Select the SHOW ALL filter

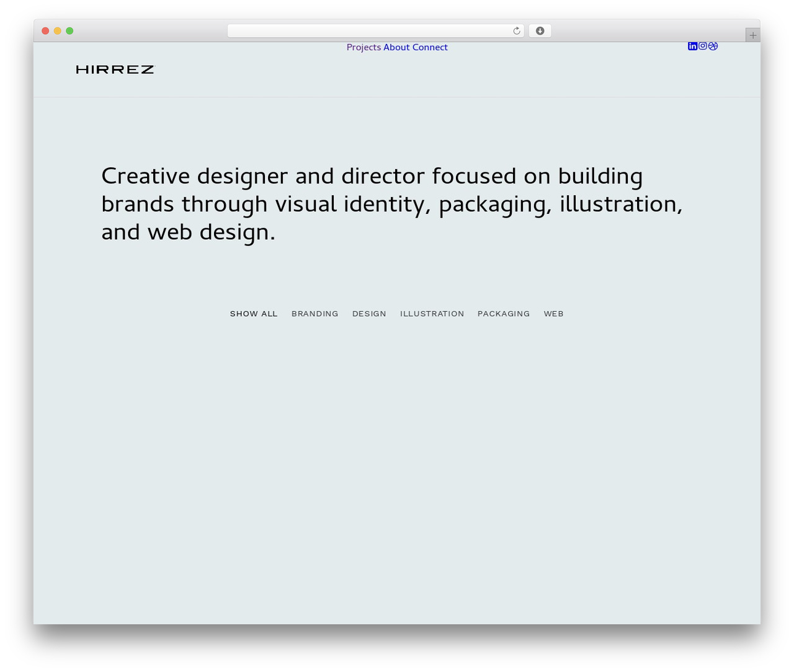click(254, 314)
